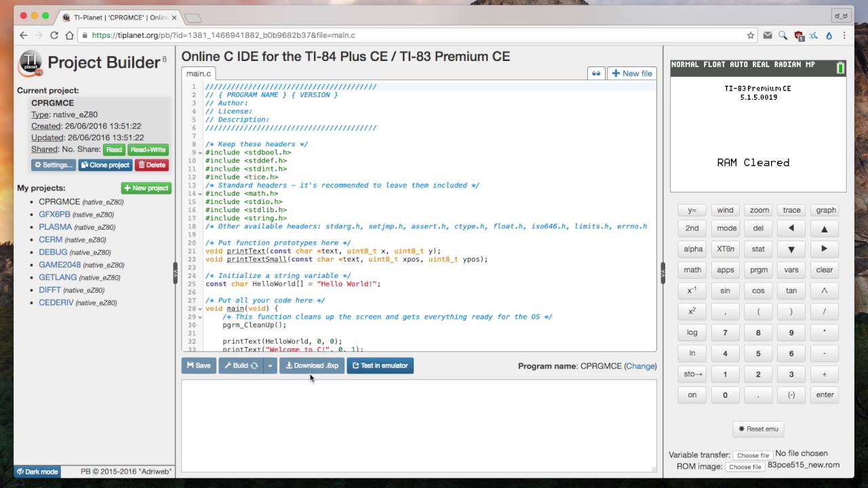Create a New project

(x=146, y=188)
